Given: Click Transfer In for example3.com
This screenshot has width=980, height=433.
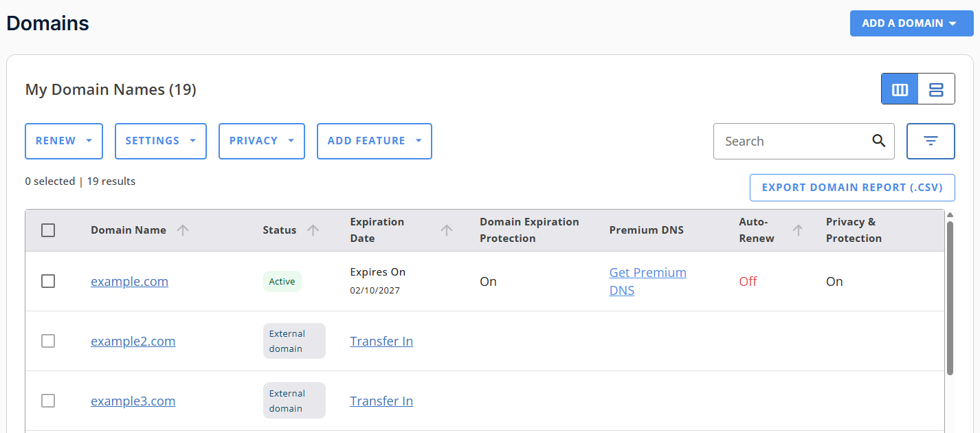Looking at the screenshot, I should click(x=381, y=401).
